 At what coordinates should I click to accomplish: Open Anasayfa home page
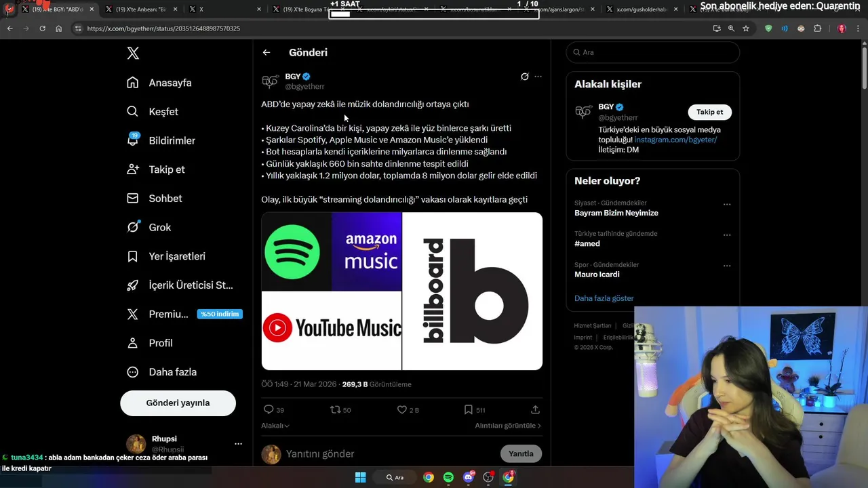(x=159, y=83)
